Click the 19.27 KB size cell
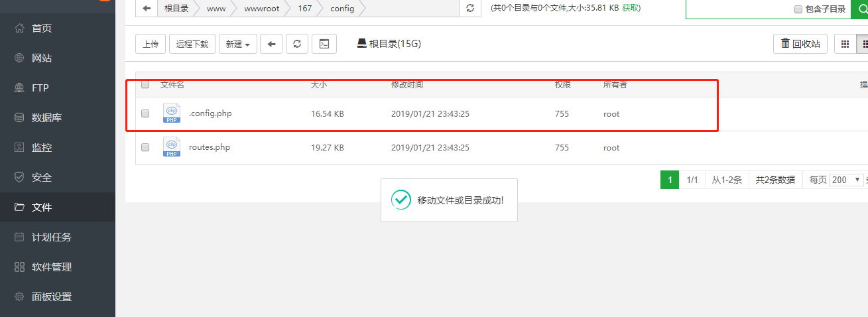The width and height of the screenshot is (868, 317). click(x=328, y=148)
